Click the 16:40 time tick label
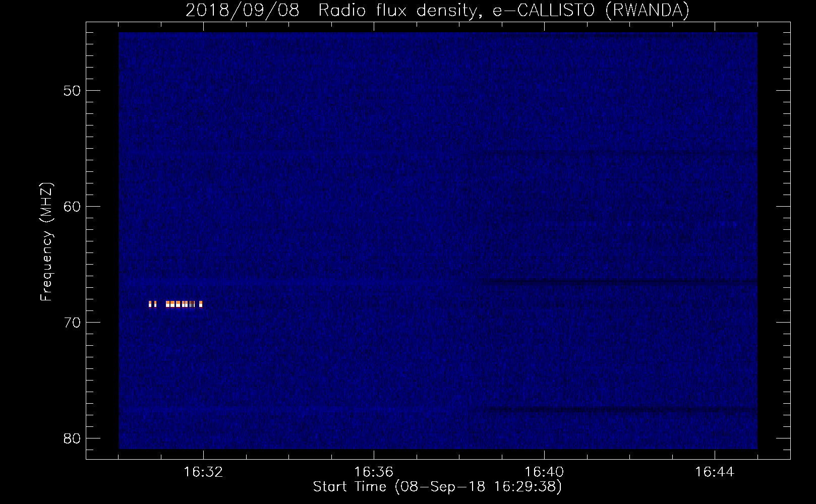Screen dimensions: 816x504 [544, 472]
